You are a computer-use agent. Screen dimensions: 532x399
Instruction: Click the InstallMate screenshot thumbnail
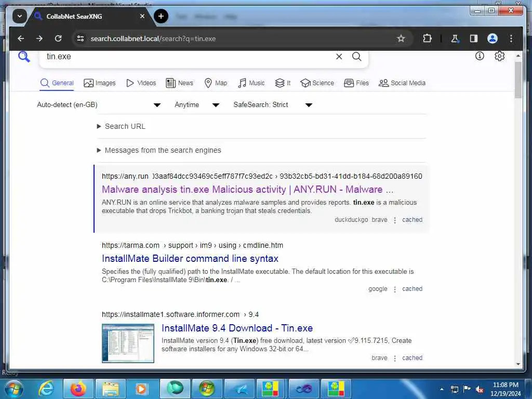tap(128, 343)
